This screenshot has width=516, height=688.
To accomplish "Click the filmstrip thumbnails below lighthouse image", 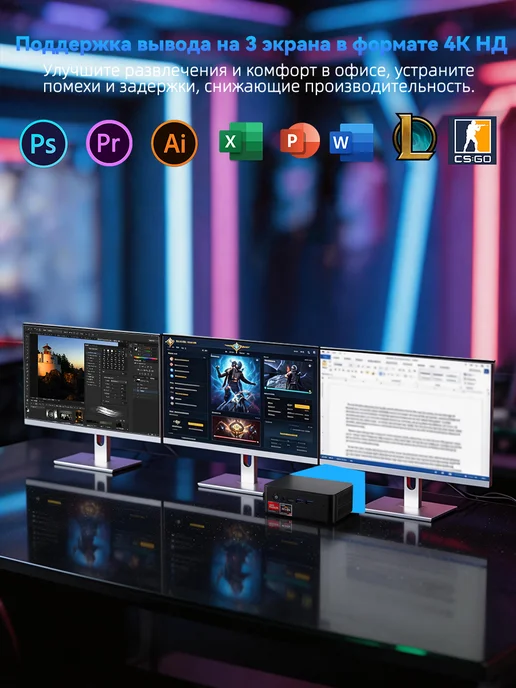I will 64,415.
